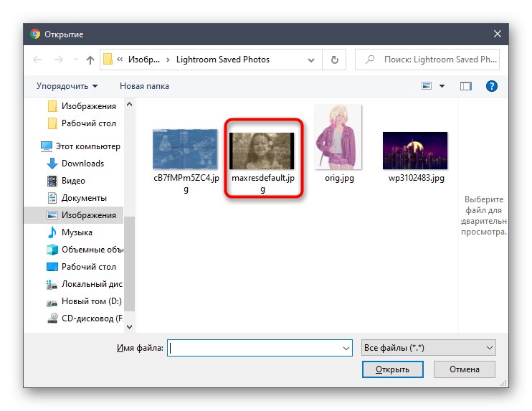The height and width of the screenshot is (411, 532).
Task: Refresh the folder contents
Action: [x=334, y=60]
